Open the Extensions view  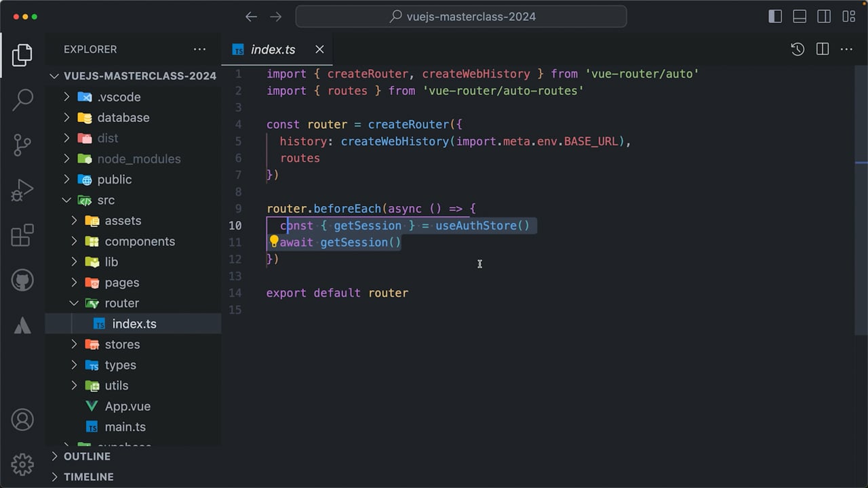tap(22, 235)
